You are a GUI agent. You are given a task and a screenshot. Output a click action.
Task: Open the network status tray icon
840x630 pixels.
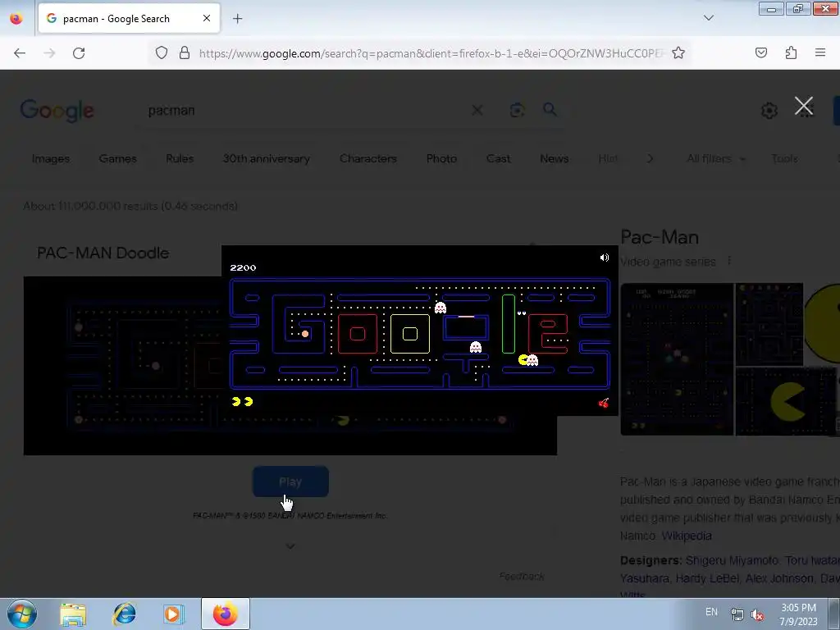(x=737, y=614)
